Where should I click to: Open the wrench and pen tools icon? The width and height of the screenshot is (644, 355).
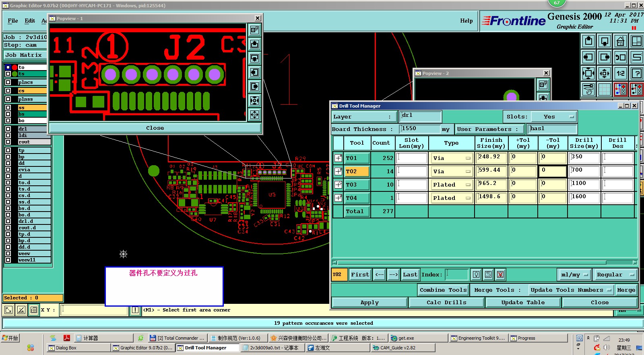[x=588, y=89]
